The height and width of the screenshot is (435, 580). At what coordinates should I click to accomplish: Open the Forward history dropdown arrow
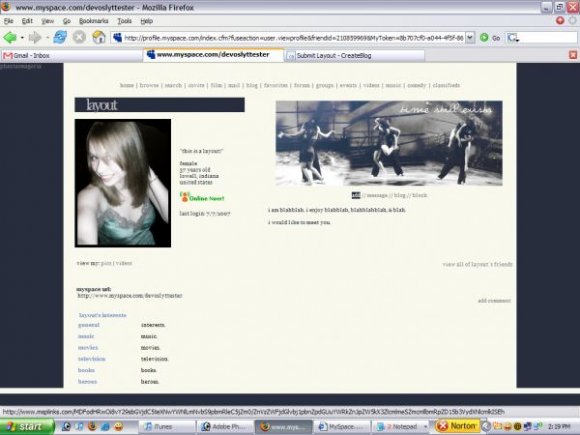click(x=47, y=37)
